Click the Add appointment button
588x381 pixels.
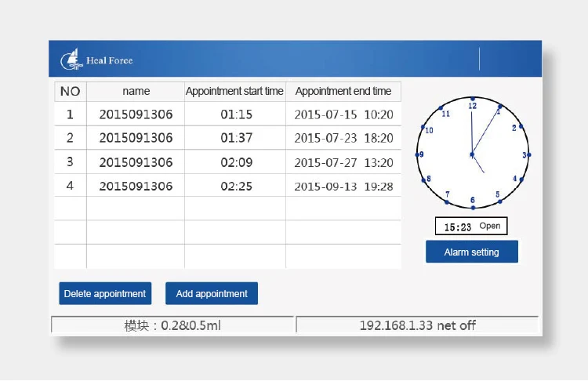212,294
